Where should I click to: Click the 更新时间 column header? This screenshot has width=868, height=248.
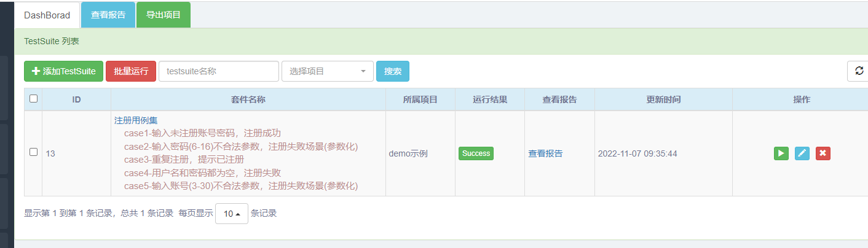click(663, 99)
